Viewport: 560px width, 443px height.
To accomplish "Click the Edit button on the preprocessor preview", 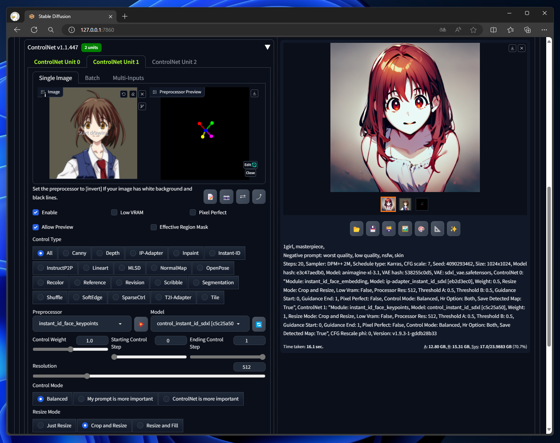I will [250, 165].
